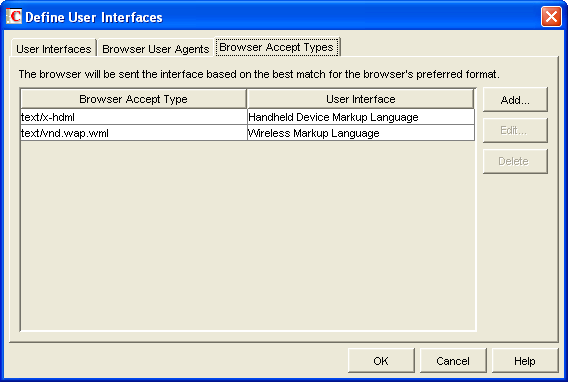This screenshot has height=382, width=568.
Task: Cancel the Define User Interfaces dialog
Action: tap(453, 361)
